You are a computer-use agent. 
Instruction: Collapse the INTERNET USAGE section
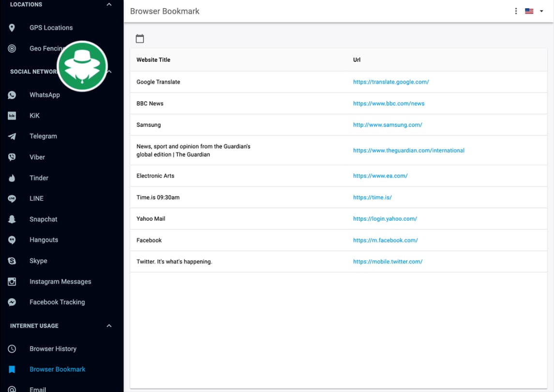(x=109, y=325)
